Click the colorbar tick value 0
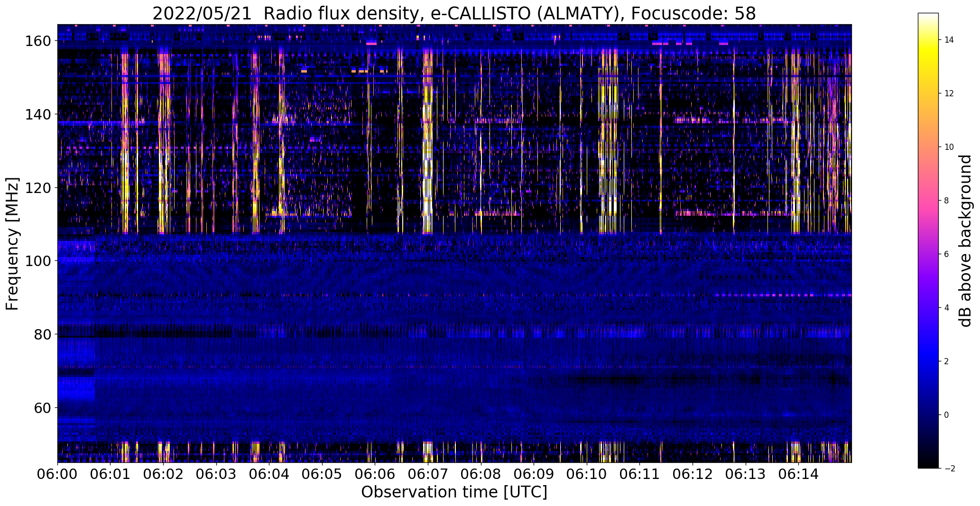Screen dimensions: 980x506 pos(947,415)
